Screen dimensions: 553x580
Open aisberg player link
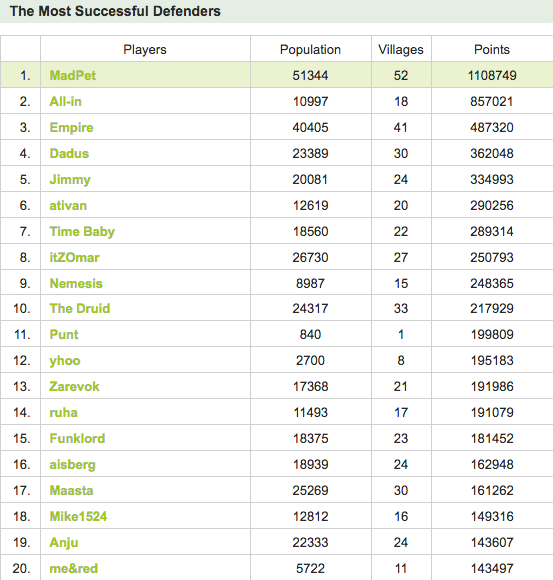tap(73, 465)
